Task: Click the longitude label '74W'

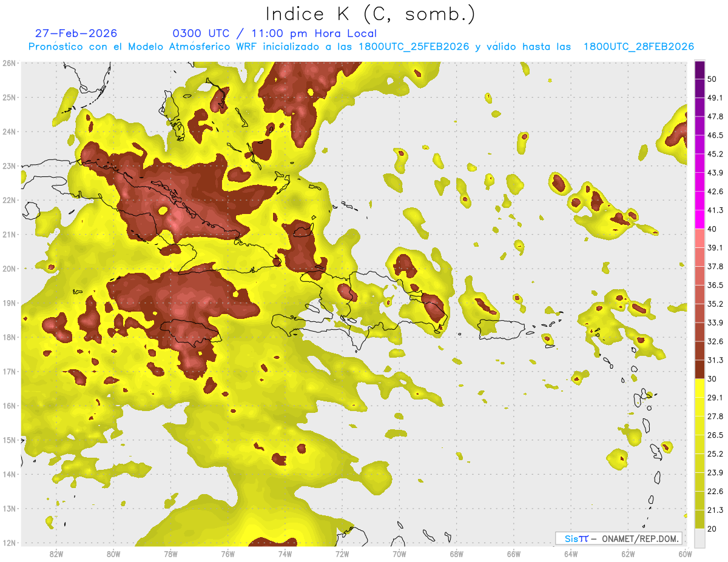Action: [x=285, y=554]
